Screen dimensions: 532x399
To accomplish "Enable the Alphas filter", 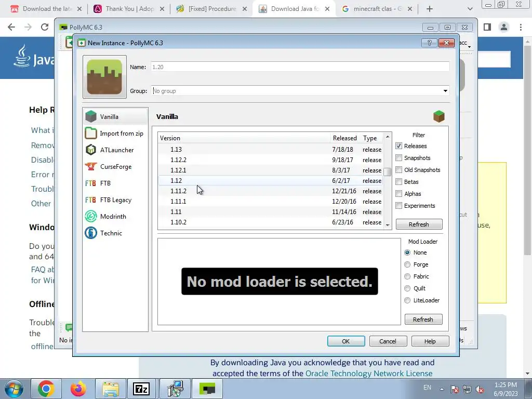I will [x=398, y=194].
